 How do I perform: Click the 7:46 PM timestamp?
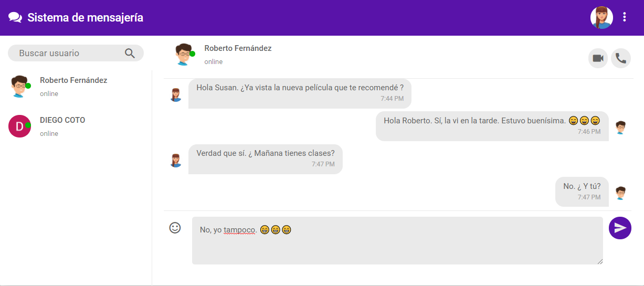point(589,132)
